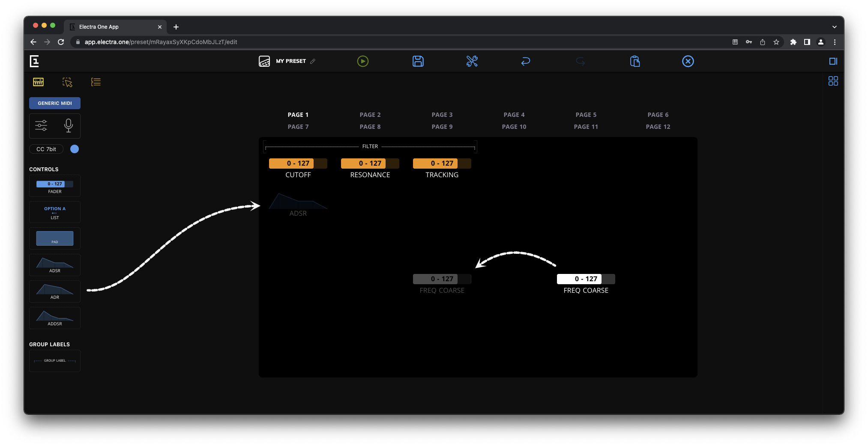The image size is (868, 446).
Task: Open the Chrome three-dot menu
Action: 835,42
